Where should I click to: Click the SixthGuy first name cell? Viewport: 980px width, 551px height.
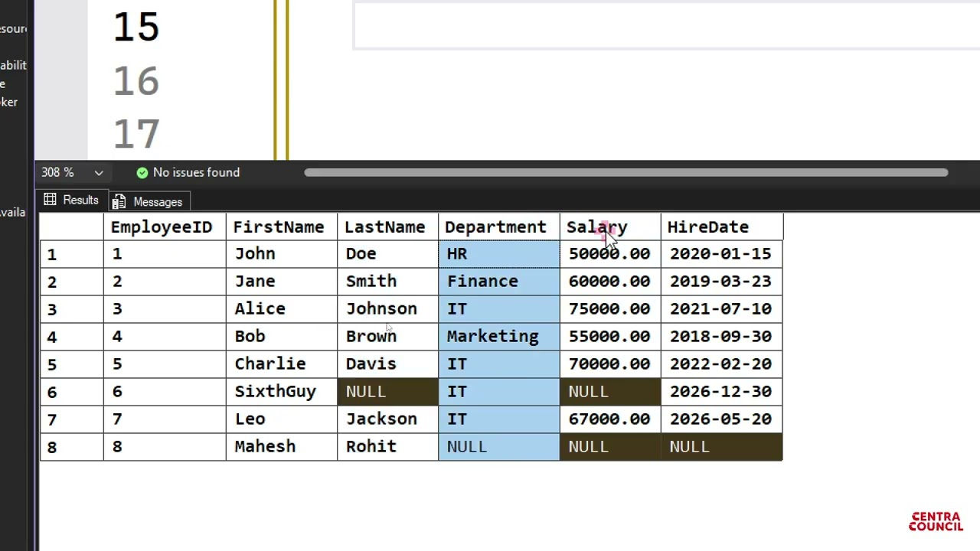pos(282,392)
